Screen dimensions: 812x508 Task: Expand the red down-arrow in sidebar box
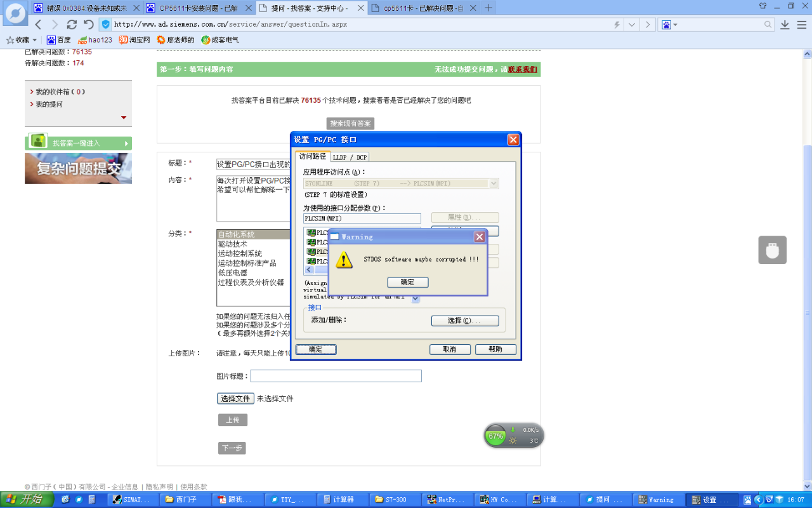pos(124,117)
